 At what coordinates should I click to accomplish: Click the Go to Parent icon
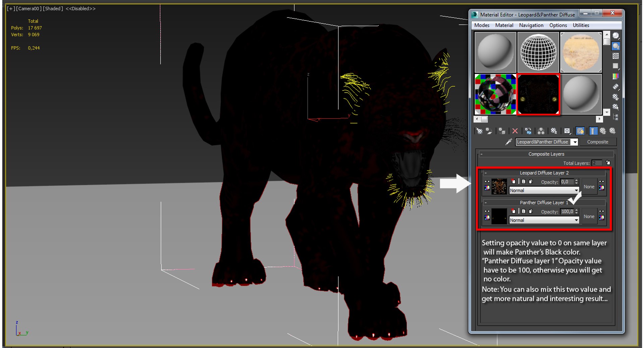[x=603, y=131]
